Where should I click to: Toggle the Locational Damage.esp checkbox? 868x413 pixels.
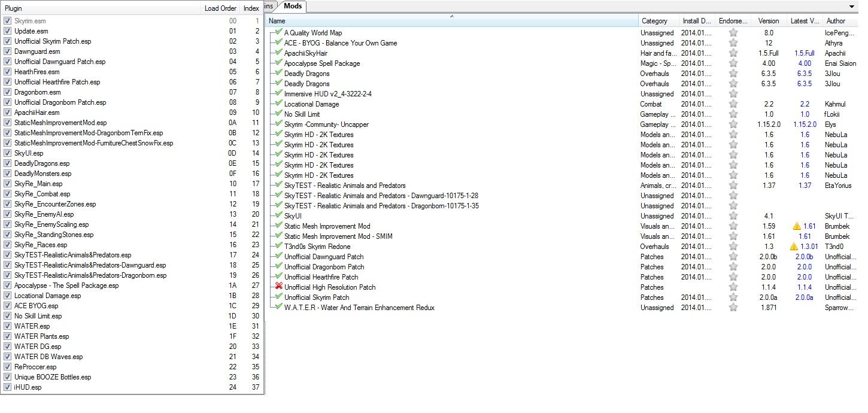[x=7, y=296]
